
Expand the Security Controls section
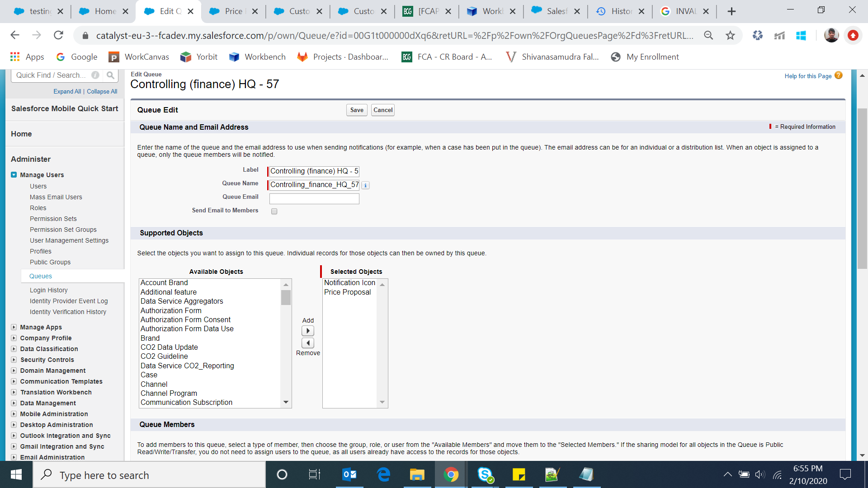14,360
